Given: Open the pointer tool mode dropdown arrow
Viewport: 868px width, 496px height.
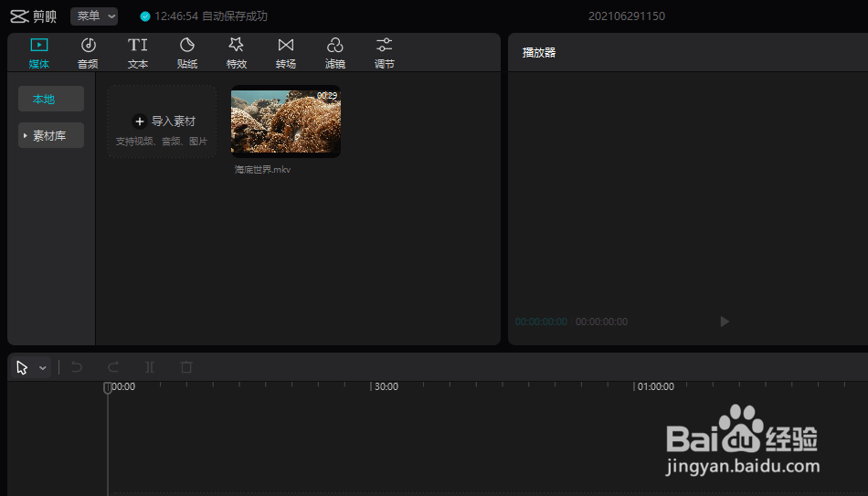Looking at the screenshot, I should (43, 367).
